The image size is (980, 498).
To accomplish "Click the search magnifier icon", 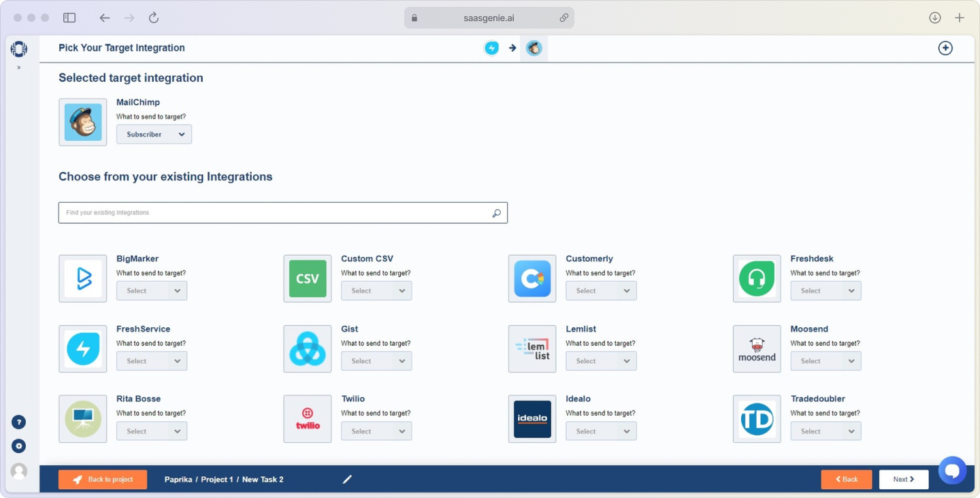I will (497, 213).
